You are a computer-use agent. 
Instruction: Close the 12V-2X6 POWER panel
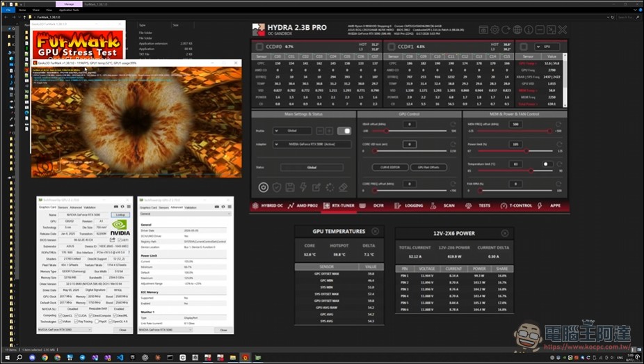point(505,233)
